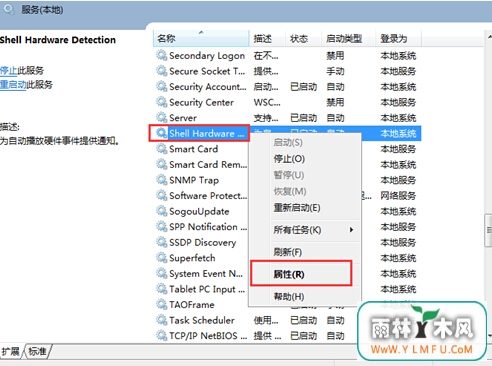Image resolution: width=492 pixels, height=366 pixels.
Task: Click WSC... description of Security Center
Action: coord(267,102)
